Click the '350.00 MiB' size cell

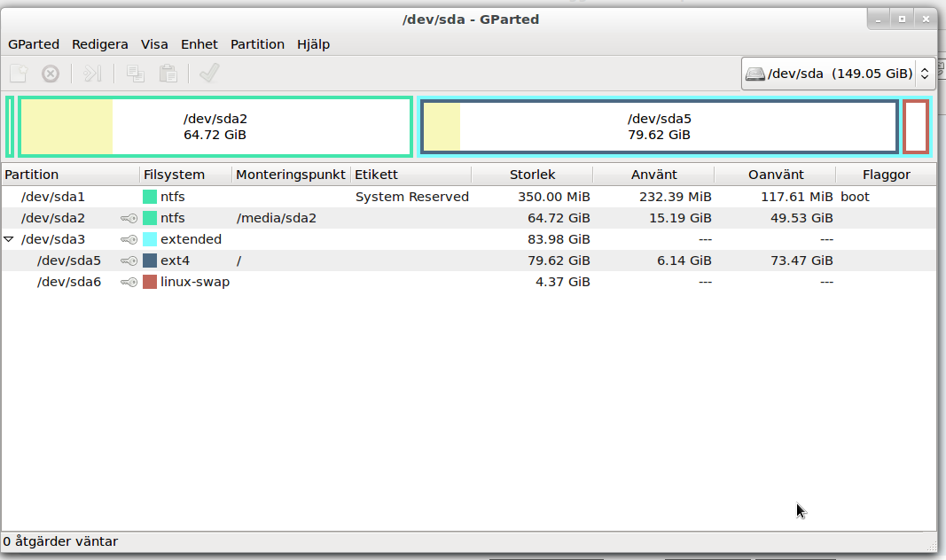tap(554, 197)
